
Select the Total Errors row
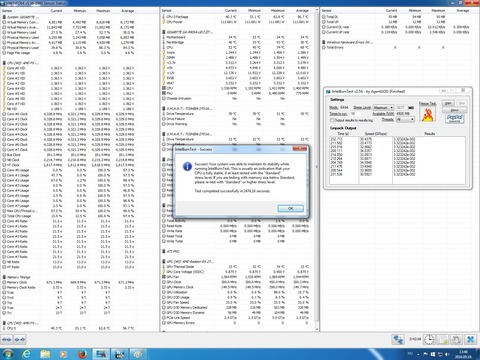click(x=396, y=47)
